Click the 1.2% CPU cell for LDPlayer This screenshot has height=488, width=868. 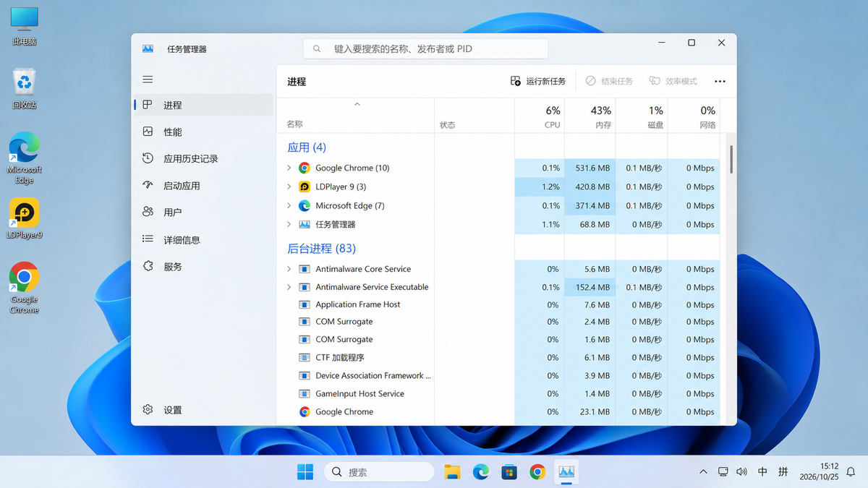pos(540,187)
